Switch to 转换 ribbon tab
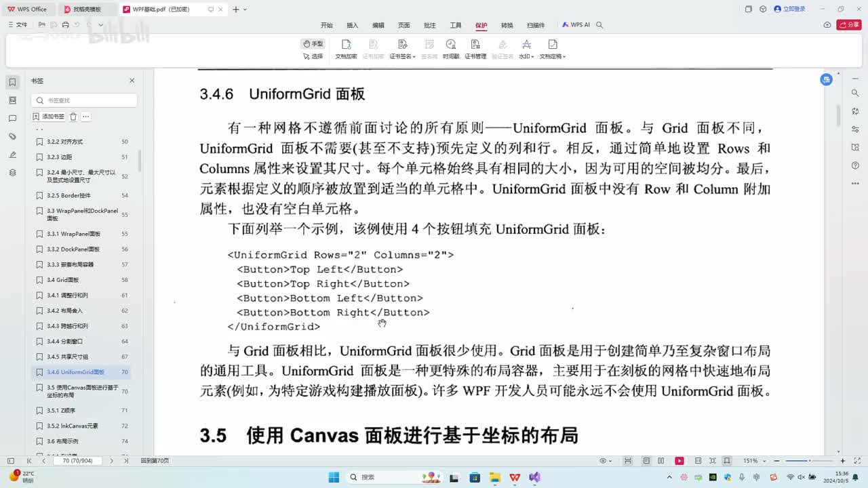This screenshot has width=868, height=488. click(x=507, y=25)
